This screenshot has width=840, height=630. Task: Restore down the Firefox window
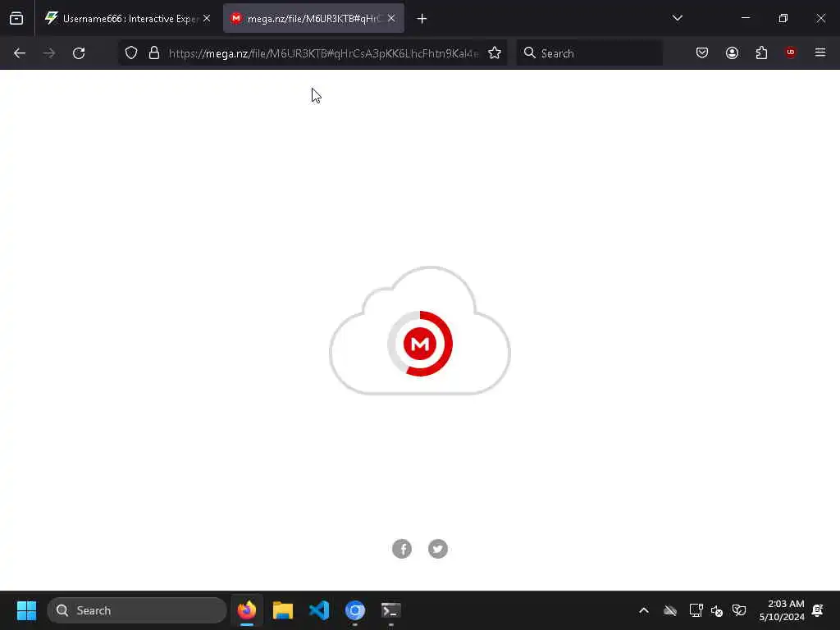pyautogui.click(x=783, y=19)
